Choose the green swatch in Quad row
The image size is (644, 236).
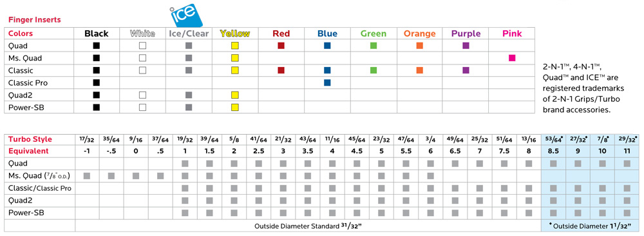click(x=374, y=46)
